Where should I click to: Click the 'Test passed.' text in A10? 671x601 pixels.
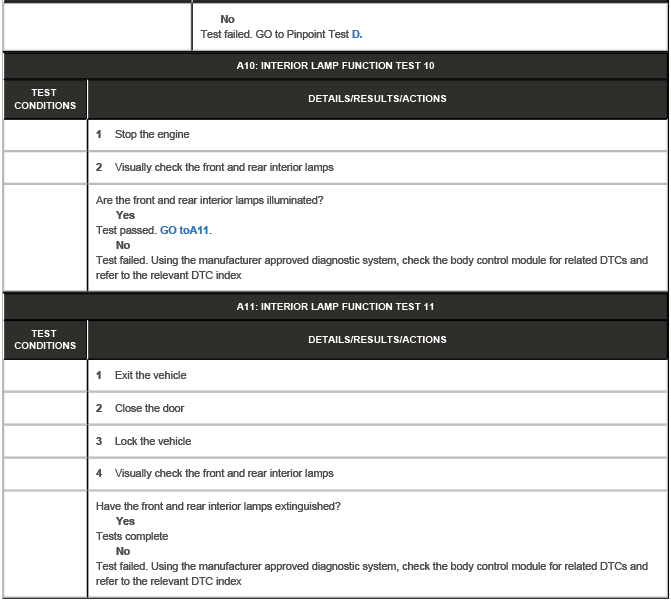(126, 230)
